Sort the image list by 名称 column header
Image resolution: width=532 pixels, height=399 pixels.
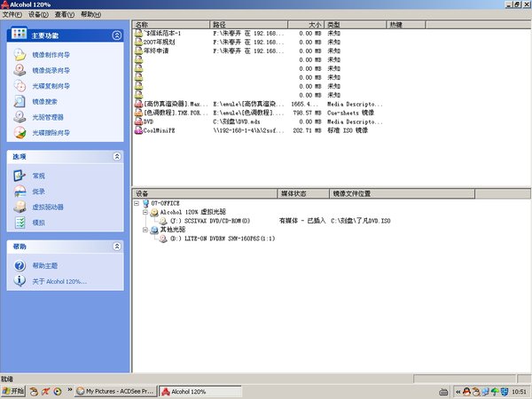[171, 25]
